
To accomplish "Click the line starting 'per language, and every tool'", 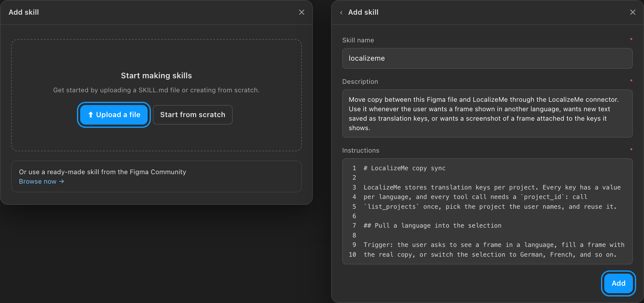I will 476,197.
